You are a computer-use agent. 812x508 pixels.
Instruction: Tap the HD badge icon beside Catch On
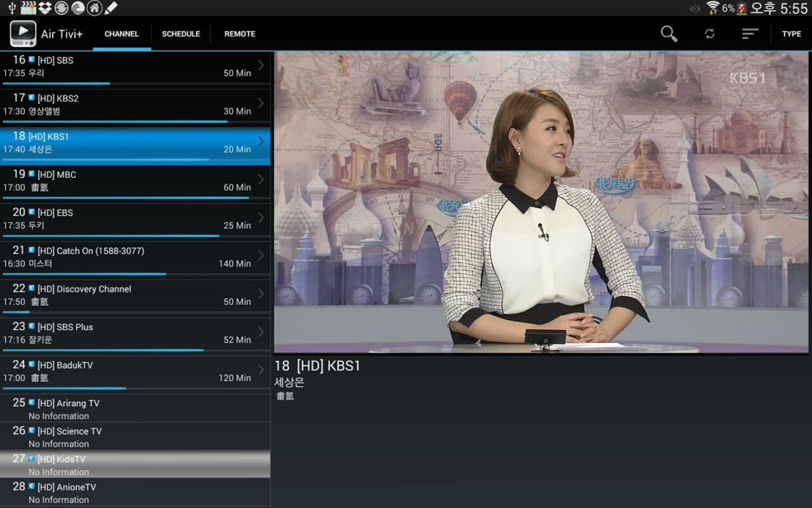click(32, 250)
